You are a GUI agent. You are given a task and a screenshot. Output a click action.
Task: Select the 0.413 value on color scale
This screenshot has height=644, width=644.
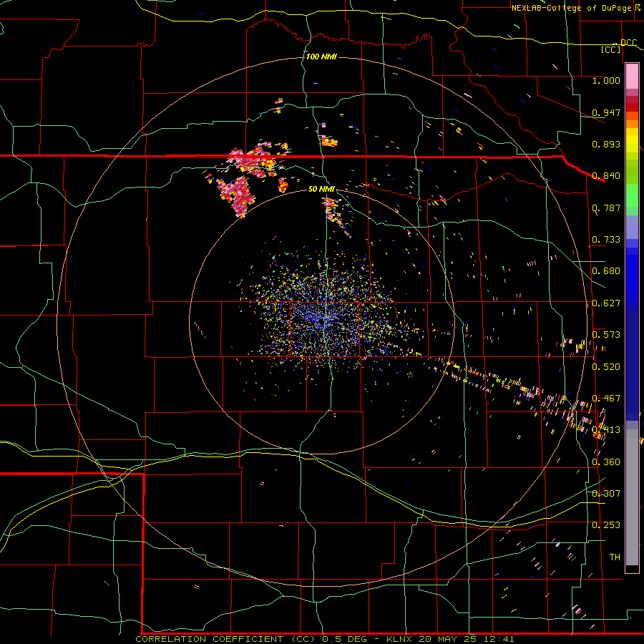606,430
